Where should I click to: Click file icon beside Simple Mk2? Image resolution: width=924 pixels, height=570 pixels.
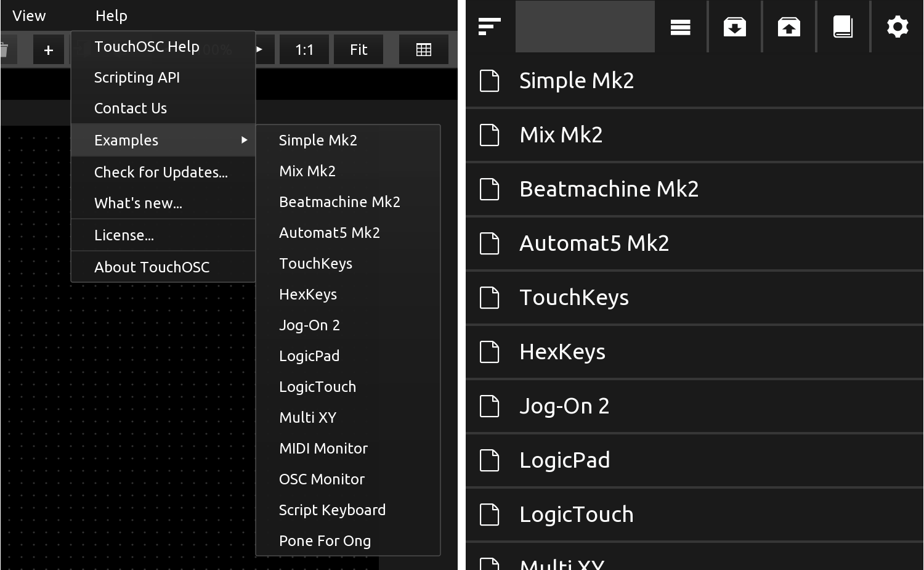(x=490, y=81)
